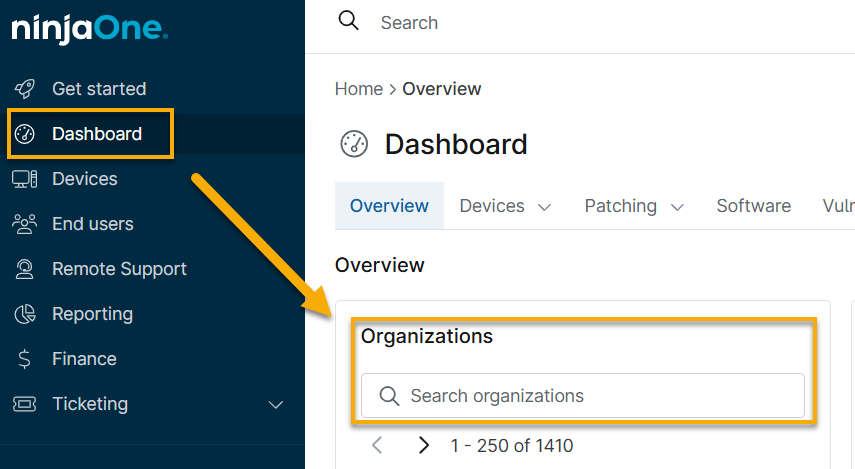Switch to the Overview tab
This screenshot has height=469, width=855.
389,206
